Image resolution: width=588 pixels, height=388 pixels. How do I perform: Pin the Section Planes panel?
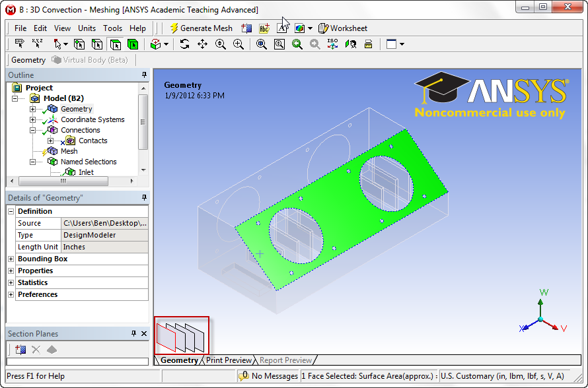(x=134, y=333)
